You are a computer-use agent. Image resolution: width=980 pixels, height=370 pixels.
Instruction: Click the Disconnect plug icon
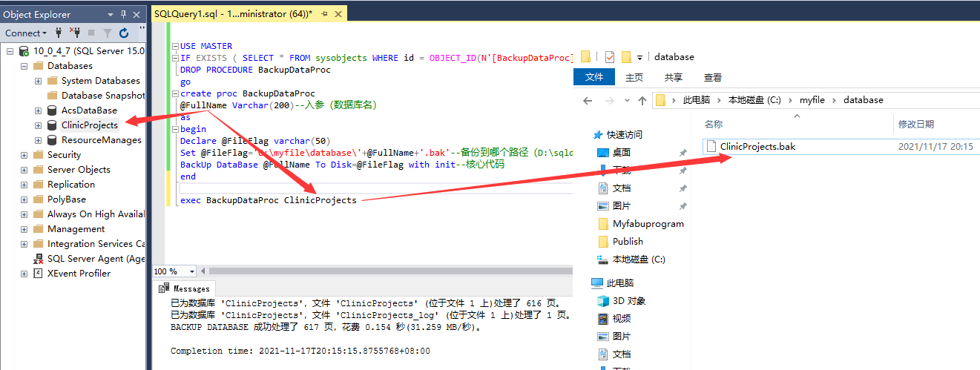point(75,33)
